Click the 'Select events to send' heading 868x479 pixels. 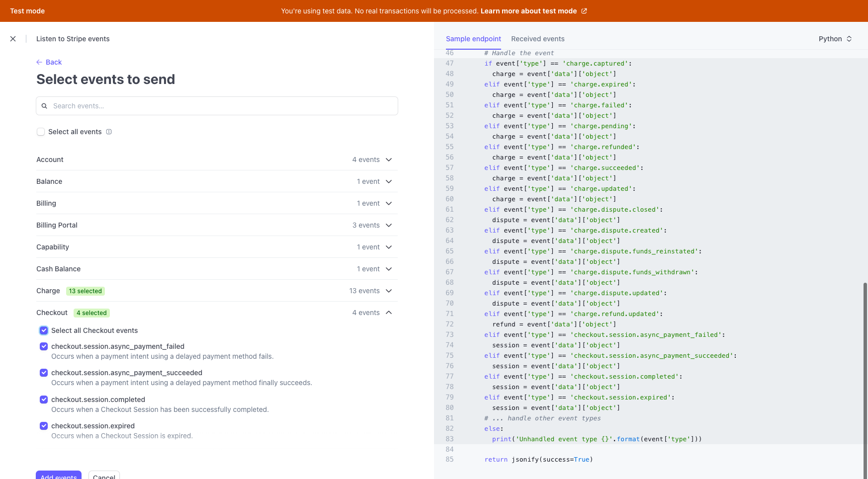[x=105, y=80]
